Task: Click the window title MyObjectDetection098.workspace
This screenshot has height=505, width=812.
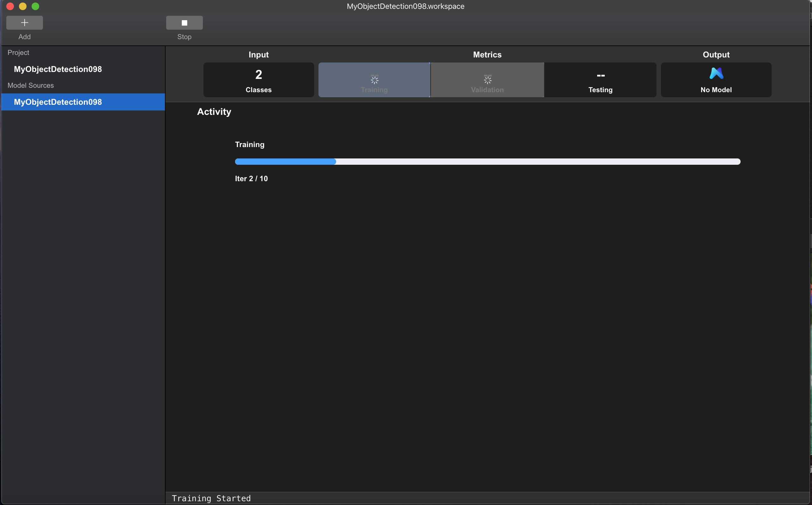Action: click(x=405, y=6)
